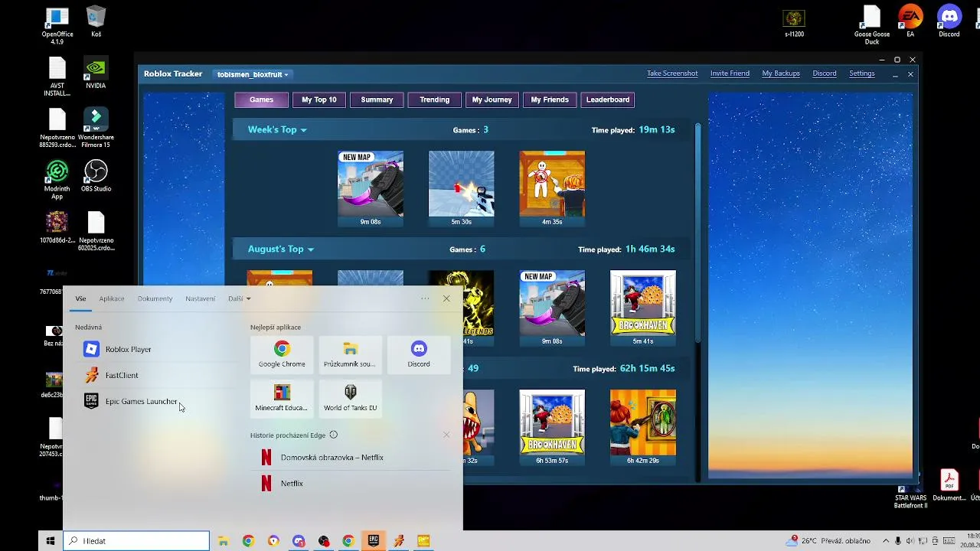Select OBS Studio desktop icon
This screenshot has height=551, width=980.
coord(96,177)
